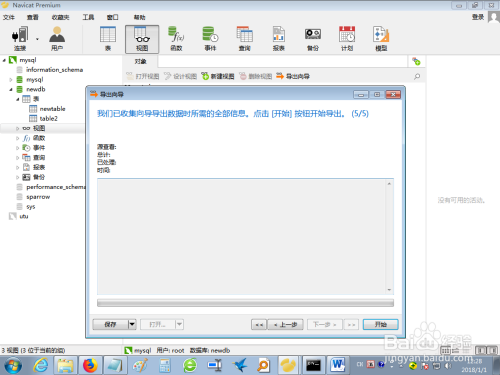Click the log area scrollbar down arrow
500x375 pixels.
tap(389, 290)
